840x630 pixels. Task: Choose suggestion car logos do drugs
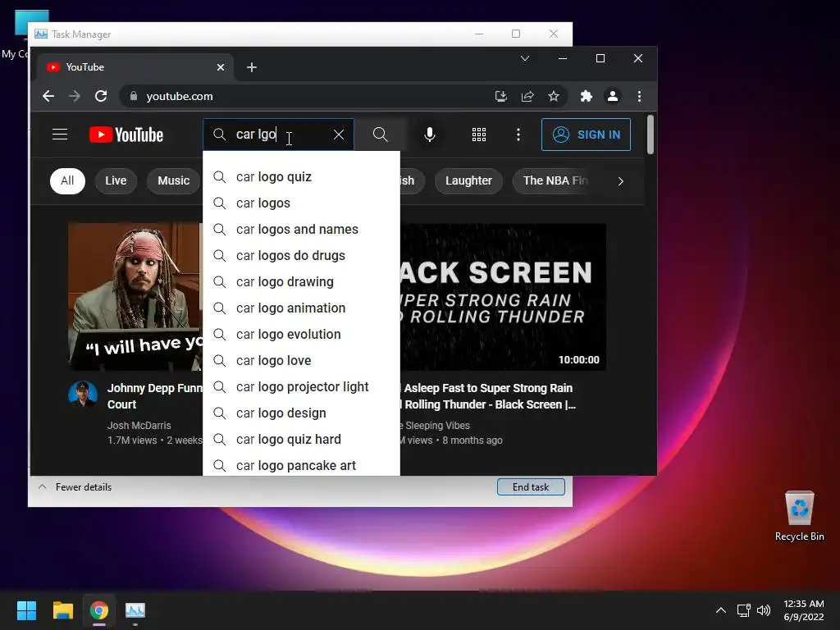click(301, 256)
